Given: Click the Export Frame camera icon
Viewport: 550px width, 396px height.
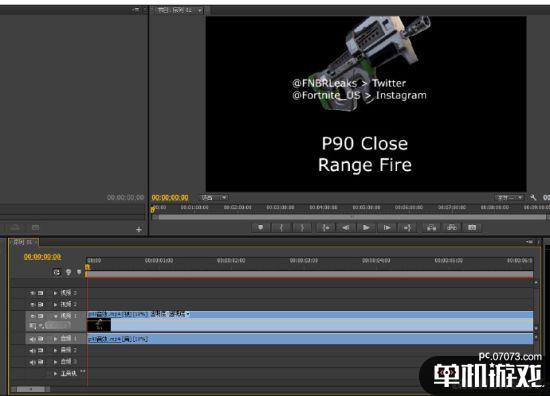Looking at the screenshot, I should pos(472,228).
